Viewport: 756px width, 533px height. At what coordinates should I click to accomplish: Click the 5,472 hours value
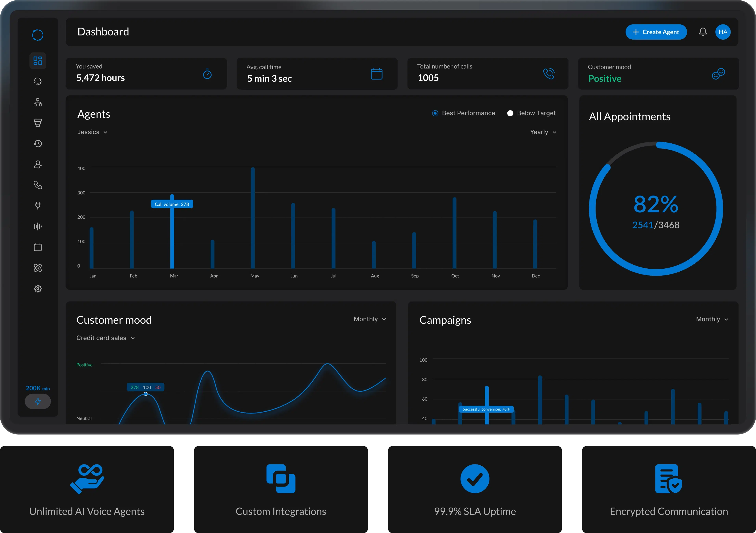tap(100, 78)
